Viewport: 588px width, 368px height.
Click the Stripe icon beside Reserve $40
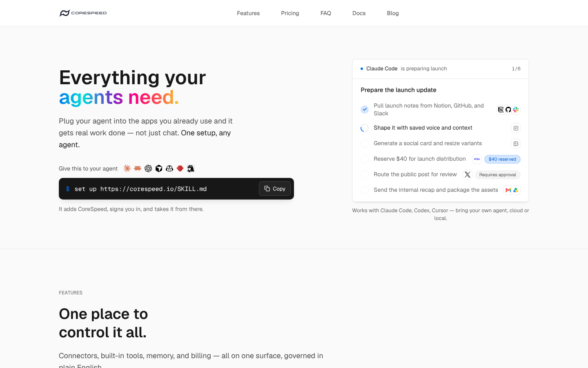coord(477,159)
